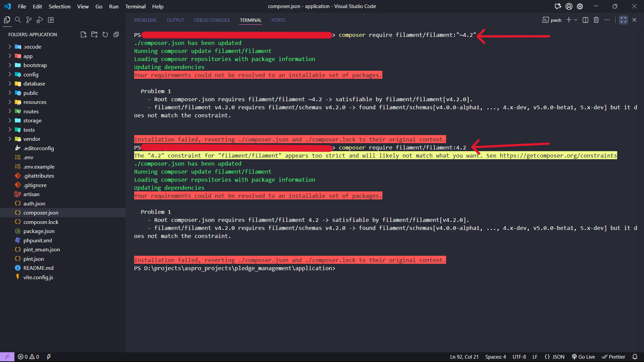Collapse all folders in explorer

tap(116, 35)
